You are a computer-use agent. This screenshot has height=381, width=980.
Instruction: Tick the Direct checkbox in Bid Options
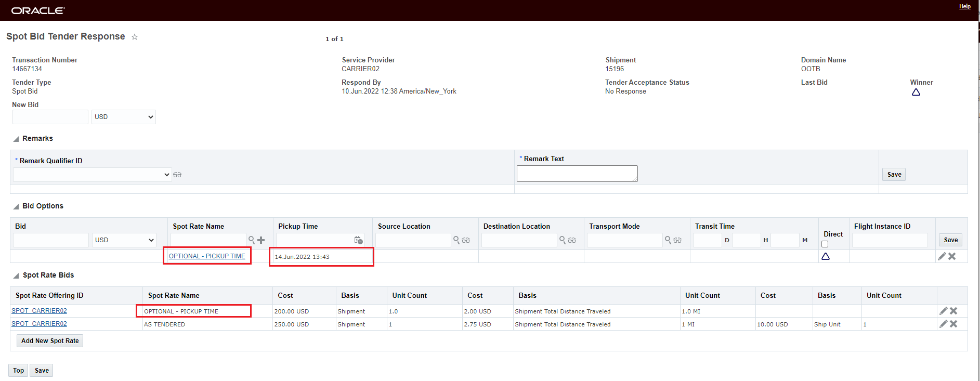pyautogui.click(x=825, y=244)
